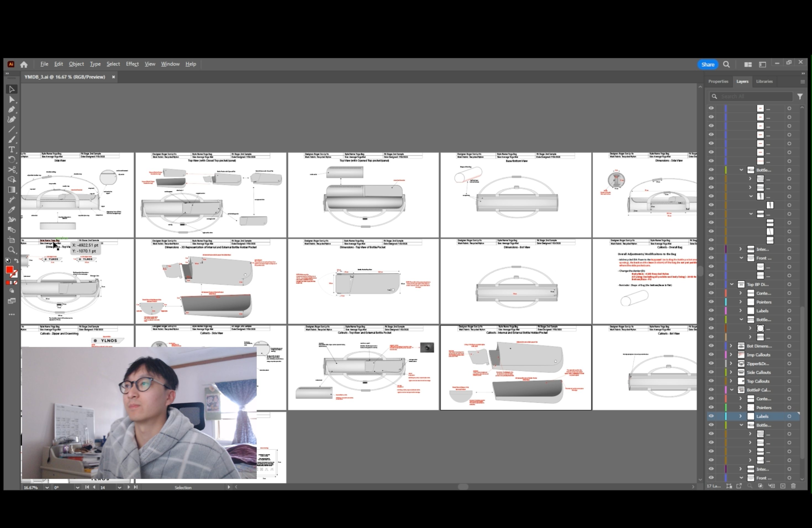This screenshot has height=528, width=812.
Task: Hide the Top Callouts layer
Action: coord(711,381)
